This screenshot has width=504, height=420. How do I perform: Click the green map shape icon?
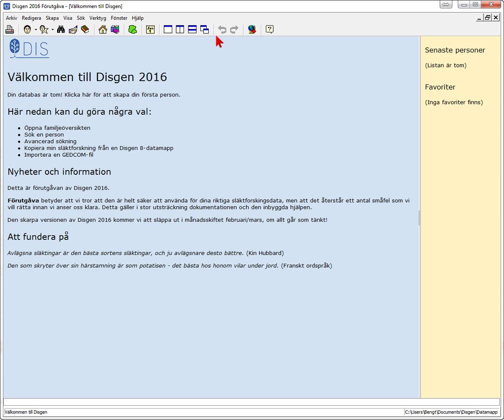coord(132,30)
